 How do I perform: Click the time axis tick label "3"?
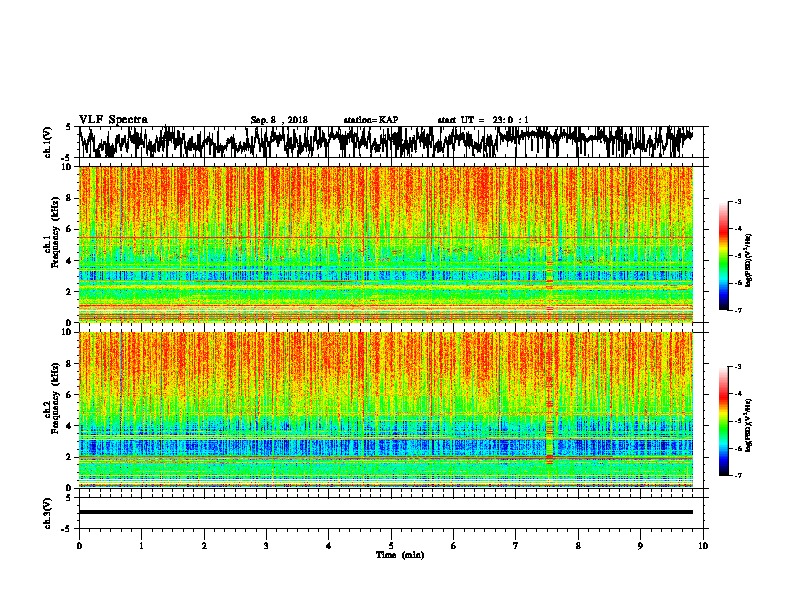pos(266,546)
